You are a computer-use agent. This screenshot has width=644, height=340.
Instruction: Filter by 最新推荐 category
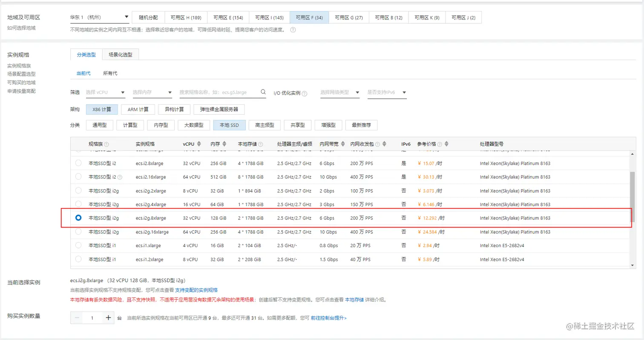(361, 125)
